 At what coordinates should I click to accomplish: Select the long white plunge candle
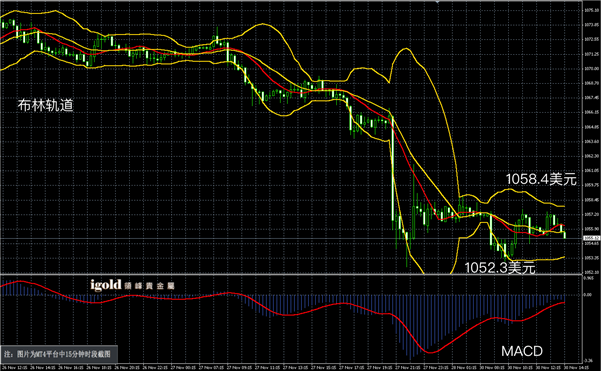click(392, 169)
